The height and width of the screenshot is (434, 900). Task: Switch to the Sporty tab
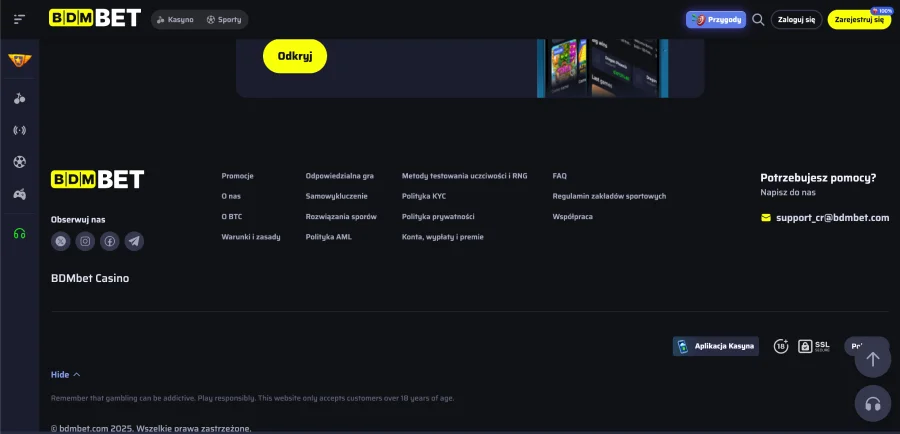[x=224, y=20]
